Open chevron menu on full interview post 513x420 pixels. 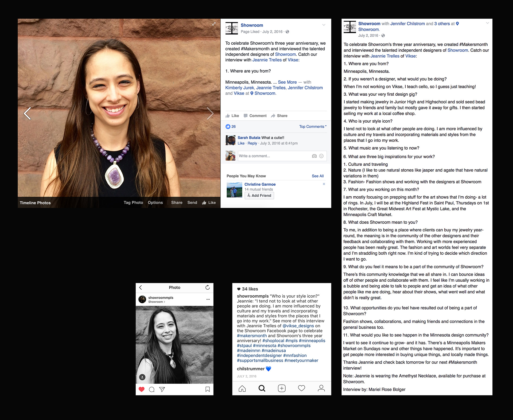click(487, 23)
